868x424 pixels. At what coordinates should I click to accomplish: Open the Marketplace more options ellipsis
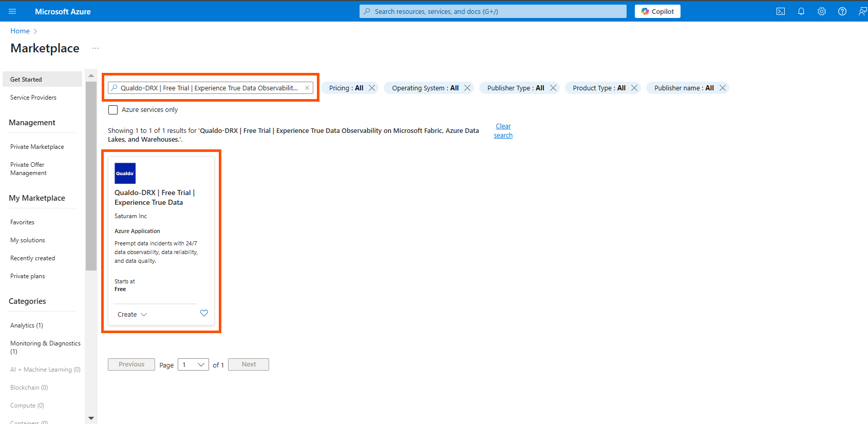96,48
